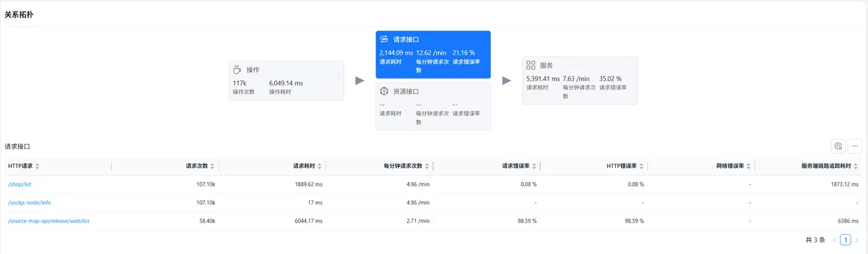Sort table by 网络错误率 sort icon
Screen dimensions: 868x254
[749, 166]
